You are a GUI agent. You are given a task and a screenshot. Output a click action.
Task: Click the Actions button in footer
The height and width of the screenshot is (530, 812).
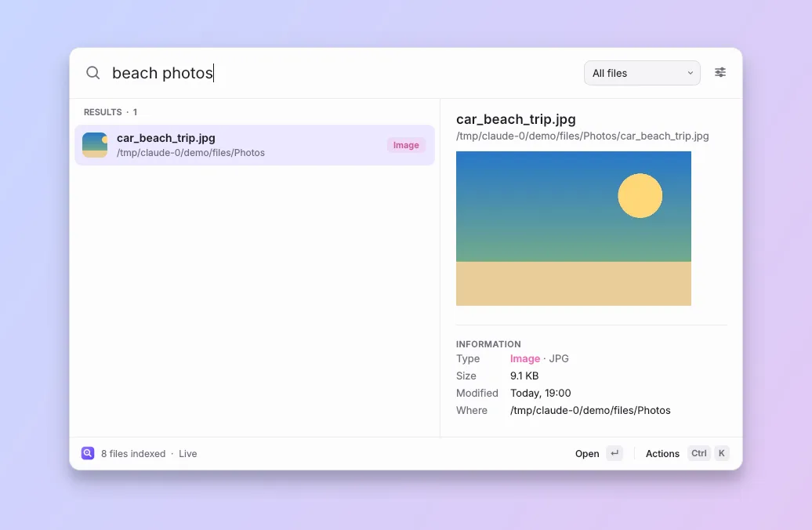[662, 454]
